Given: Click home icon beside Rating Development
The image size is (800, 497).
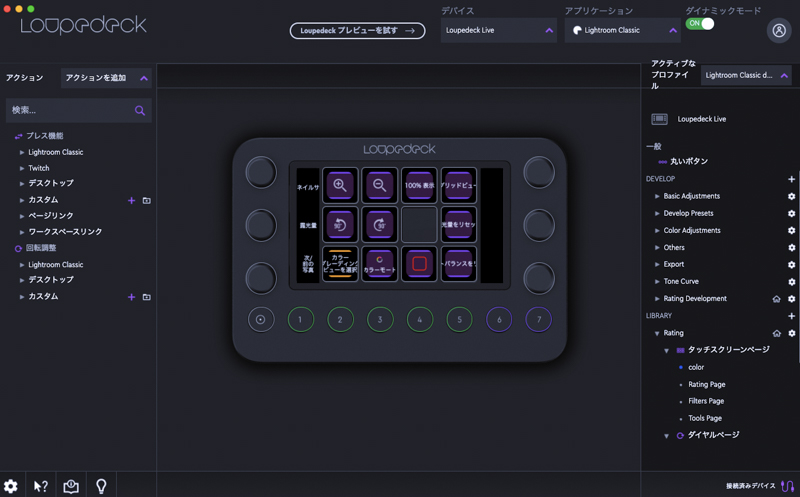Looking at the screenshot, I should [777, 299].
